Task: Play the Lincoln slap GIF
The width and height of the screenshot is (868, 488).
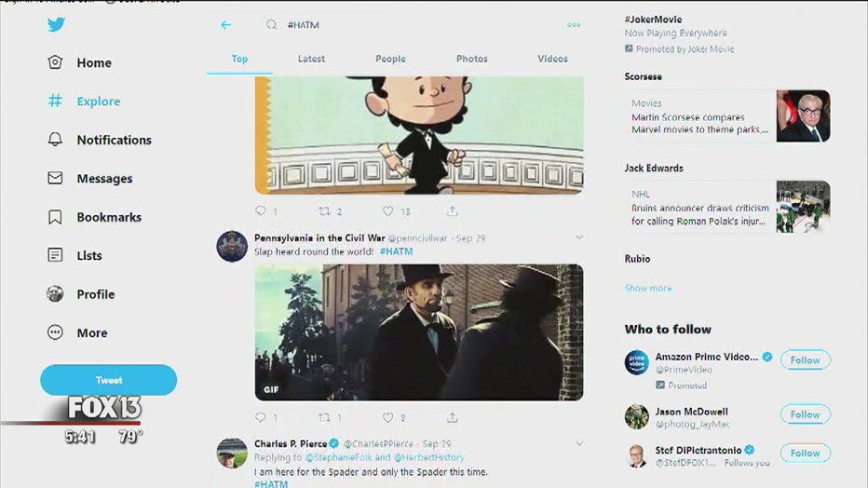Action: [x=419, y=332]
